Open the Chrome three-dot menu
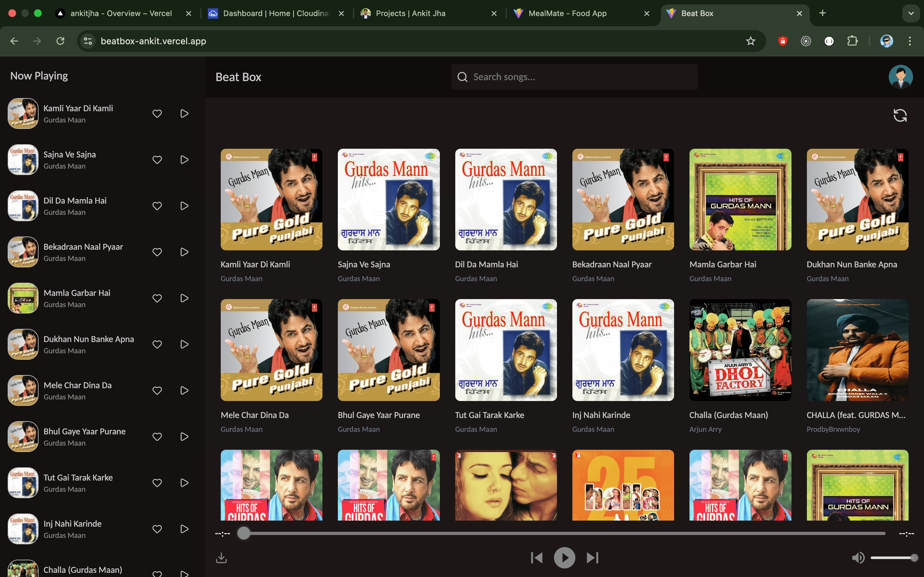 point(910,41)
